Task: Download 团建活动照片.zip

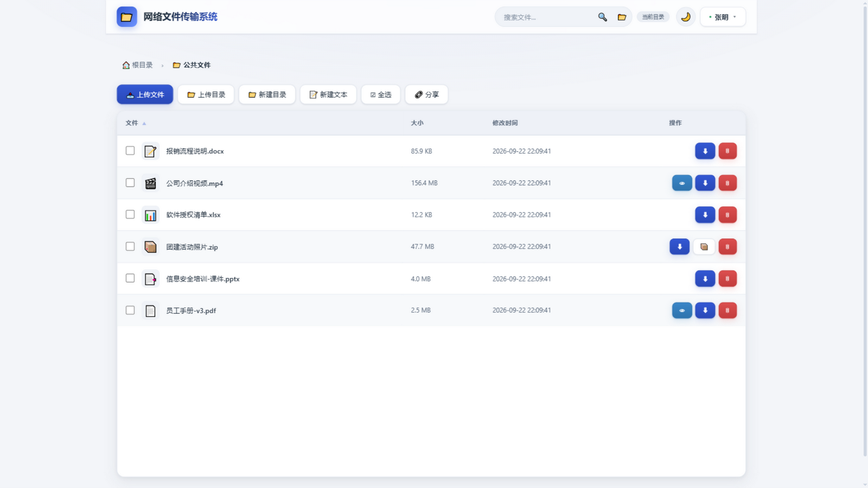Action: tap(679, 247)
